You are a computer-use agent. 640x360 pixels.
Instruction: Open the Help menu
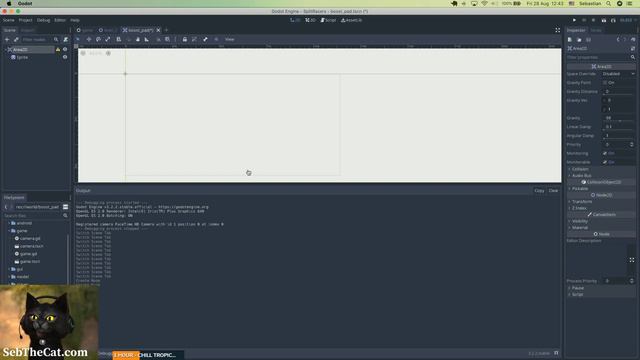coord(75,20)
